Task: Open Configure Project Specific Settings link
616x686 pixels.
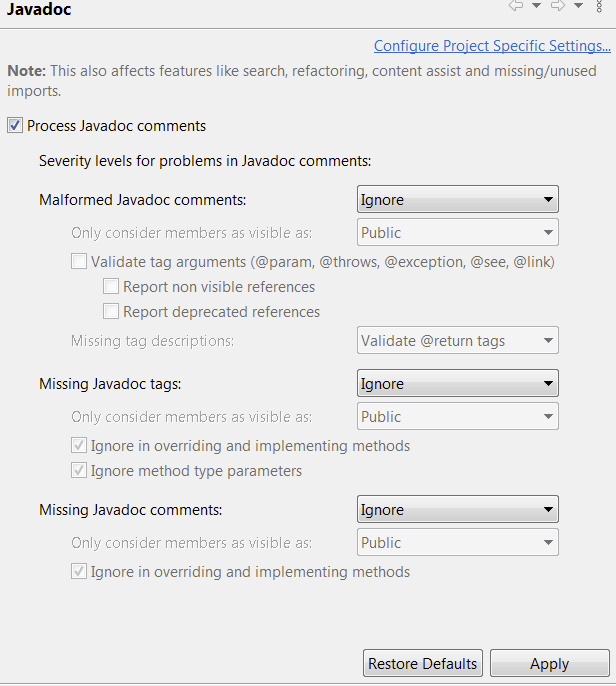Action: (492, 46)
